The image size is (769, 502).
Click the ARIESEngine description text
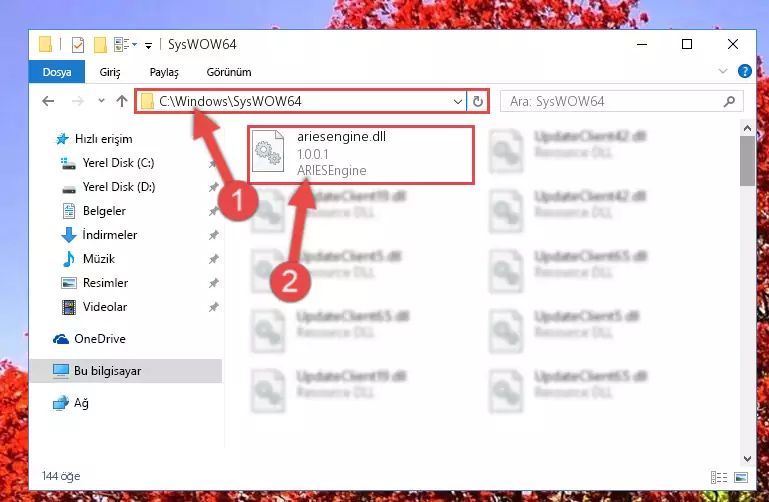[332, 171]
